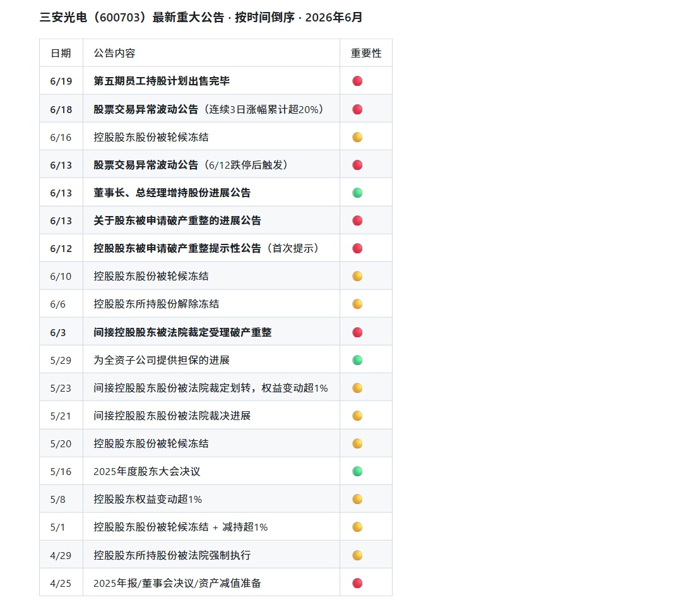
Task: Select the 6/10 date cell
Action: click(x=61, y=276)
